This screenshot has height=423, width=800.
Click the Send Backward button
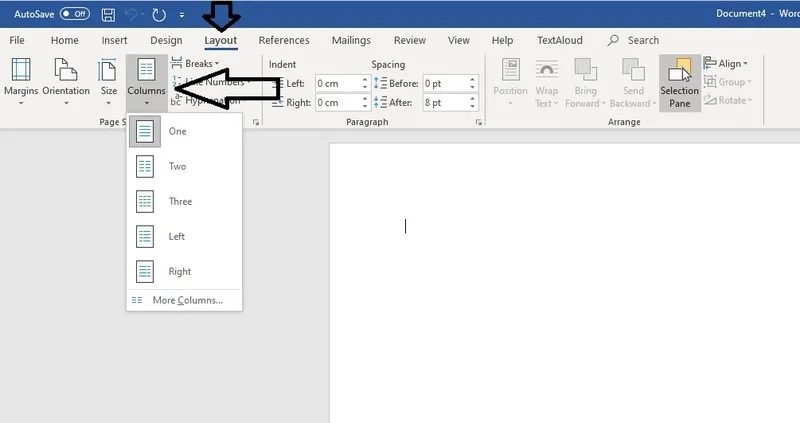click(x=633, y=83)
